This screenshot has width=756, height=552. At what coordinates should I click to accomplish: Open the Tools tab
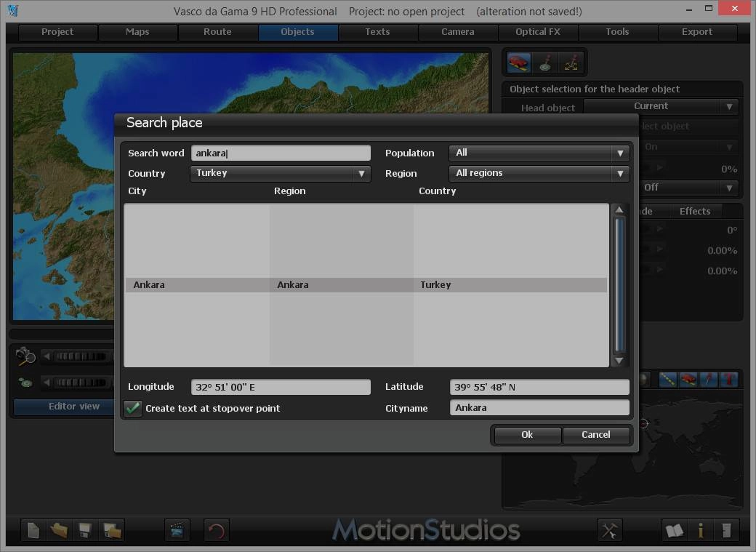point(618,32)
